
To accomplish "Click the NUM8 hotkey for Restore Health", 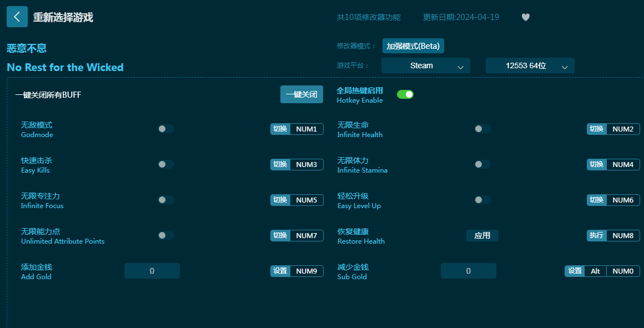I will pyautogui.click(x=623, y=236).
